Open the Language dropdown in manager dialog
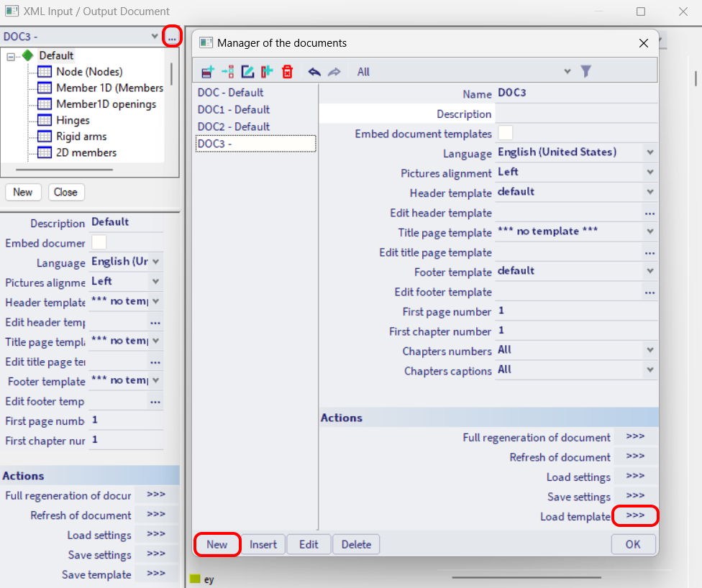Screen dimensions: 702x588 coord(649,152)
